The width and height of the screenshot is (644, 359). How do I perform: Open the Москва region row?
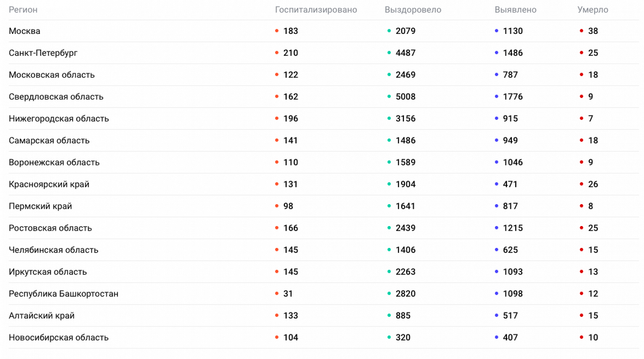pyautogui.click(x=24, y=31)
